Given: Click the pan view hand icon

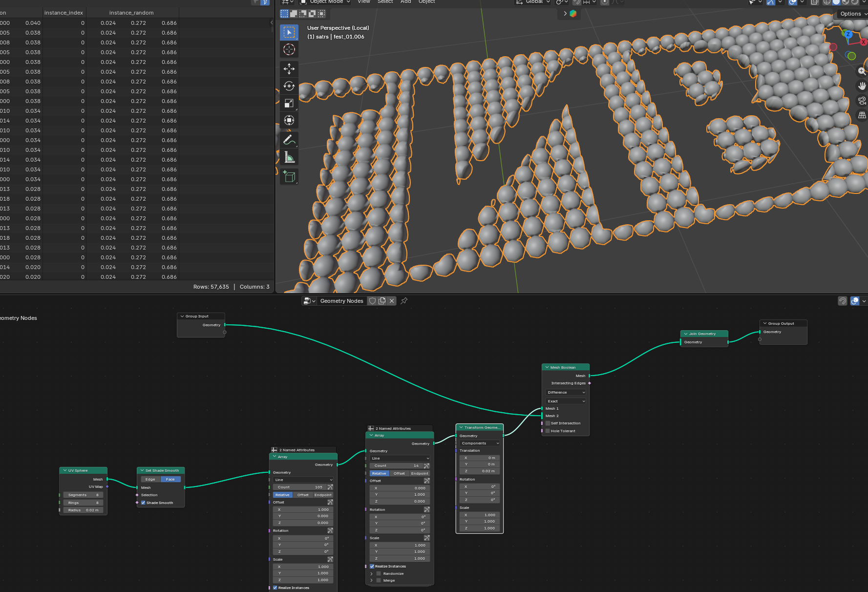Looking at the screenshot, I should [x=862, y=86].
